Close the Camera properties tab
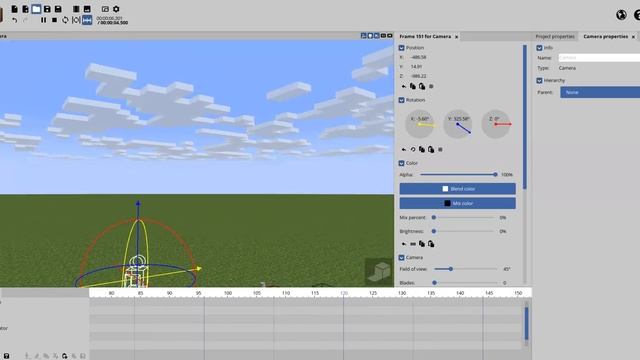Screen dimensions: 640x360 pyautogui.click(x=633, y=37)
